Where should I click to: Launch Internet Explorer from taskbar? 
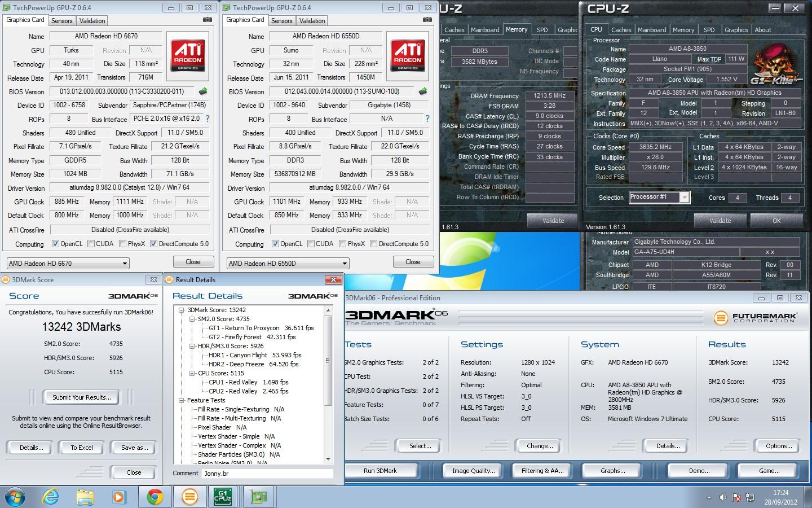(51, 497)
